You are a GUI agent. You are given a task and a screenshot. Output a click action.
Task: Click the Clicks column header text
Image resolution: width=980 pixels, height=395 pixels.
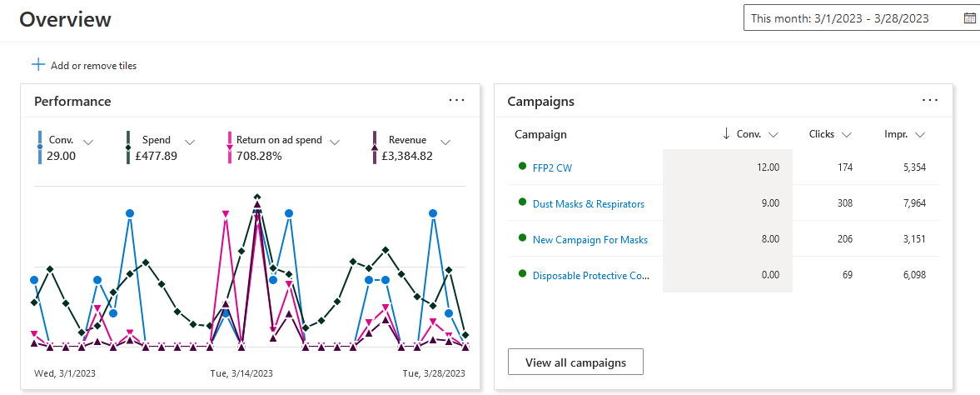822,134
